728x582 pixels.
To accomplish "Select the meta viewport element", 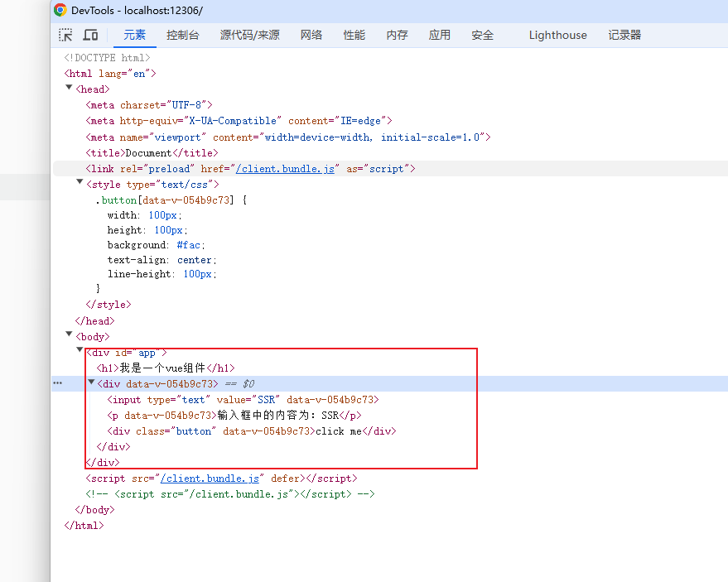I will 288,137.
